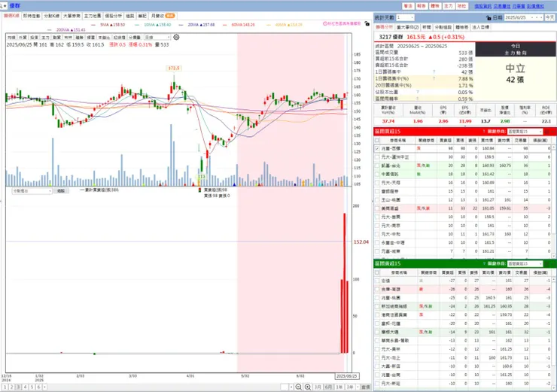Tick the checkbox for 新加坡商瑞銀
This screenshot has width=557, height=392.
(377, 306)
